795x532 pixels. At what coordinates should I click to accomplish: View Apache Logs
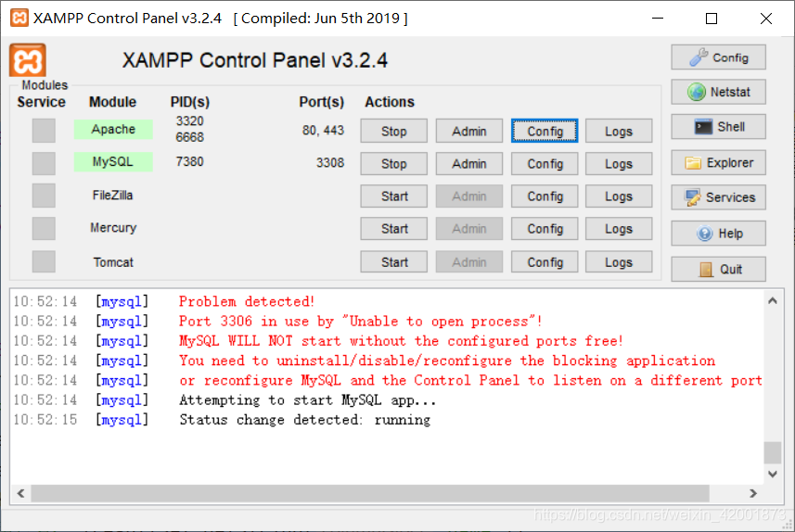619,131
